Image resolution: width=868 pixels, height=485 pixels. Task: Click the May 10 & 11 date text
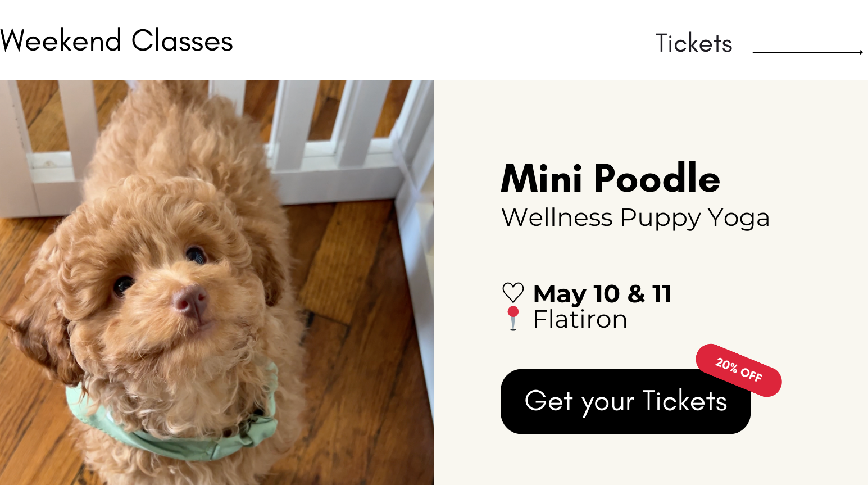tap(602, 294)
